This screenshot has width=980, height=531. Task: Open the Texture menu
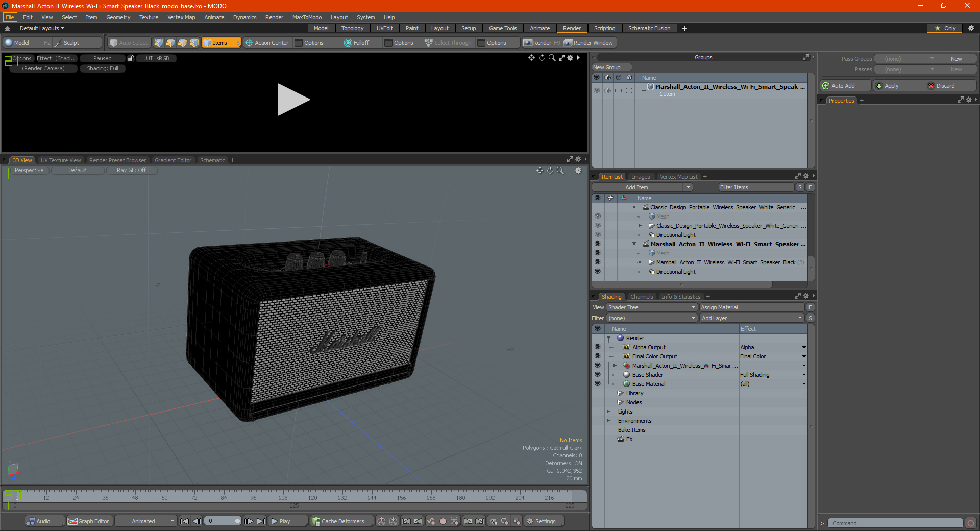click(149, 17)
